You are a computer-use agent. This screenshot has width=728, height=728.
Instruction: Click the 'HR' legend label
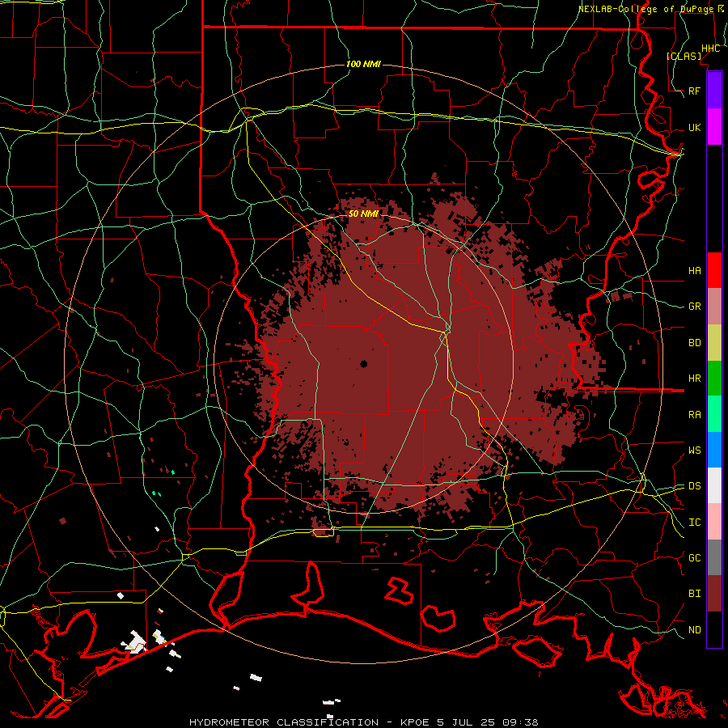(x=695, y=379)
